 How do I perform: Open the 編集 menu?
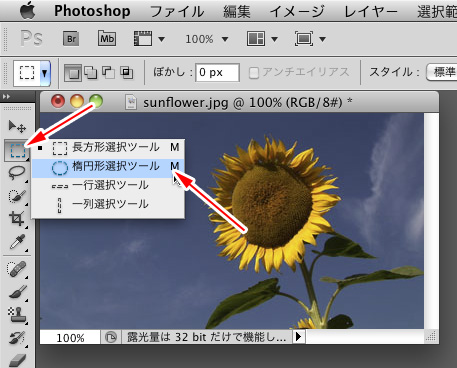(237, 12)
